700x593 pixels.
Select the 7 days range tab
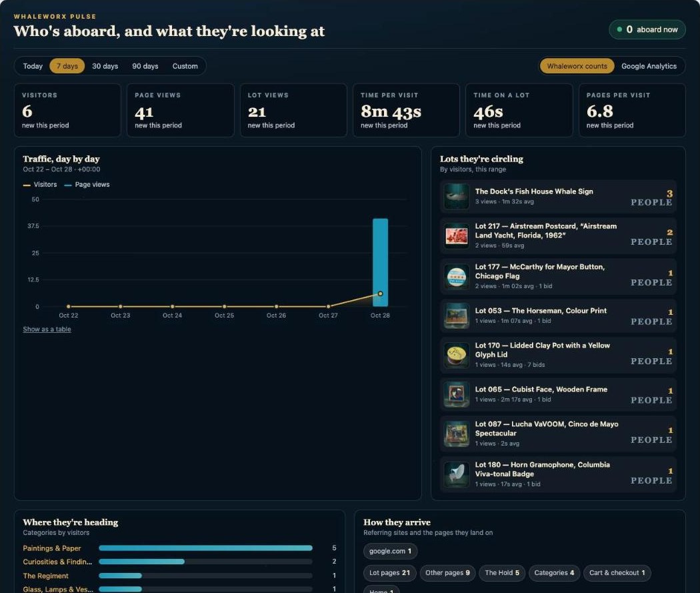click(x=67, y=66)
